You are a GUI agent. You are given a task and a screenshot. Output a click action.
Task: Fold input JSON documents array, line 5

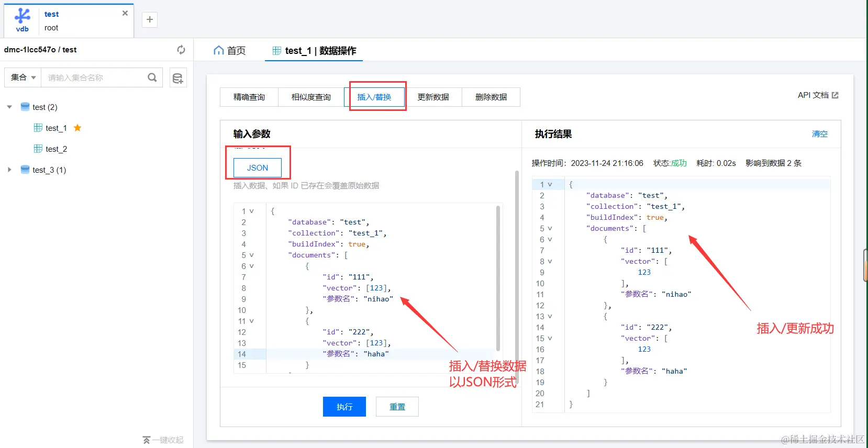click(252, 255)
